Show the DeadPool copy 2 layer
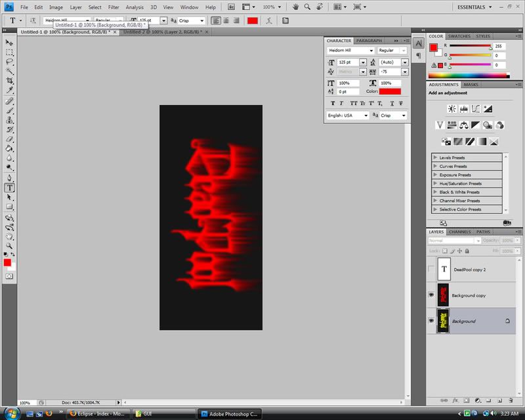Image resolution: width=525 pixels, height=420 pixels. 431,269
